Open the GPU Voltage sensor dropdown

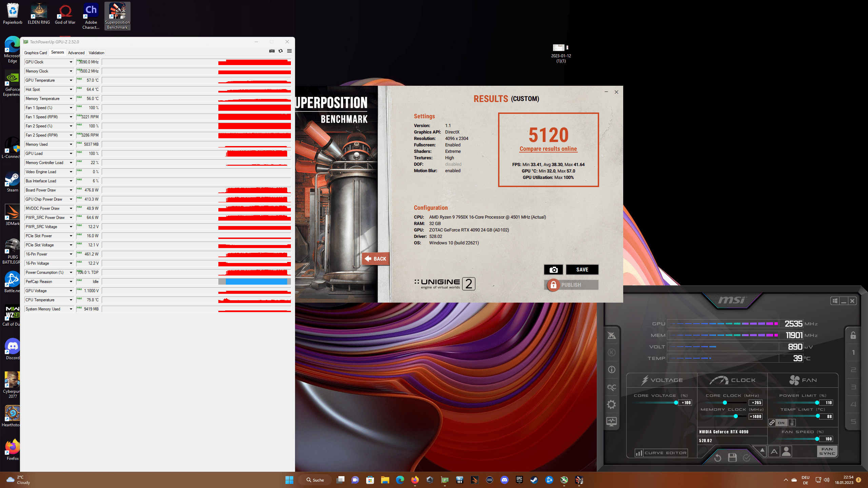point(71,291)
